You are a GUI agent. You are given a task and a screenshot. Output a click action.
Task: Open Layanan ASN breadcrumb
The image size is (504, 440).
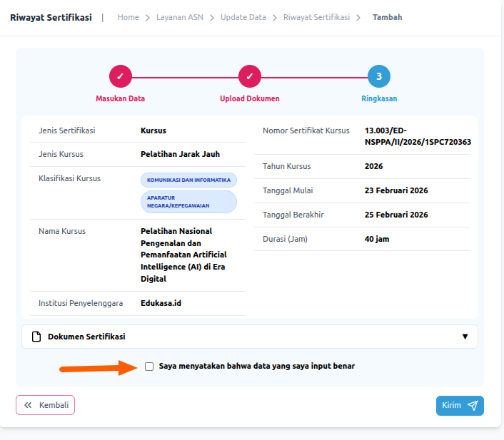click(180, 17)
